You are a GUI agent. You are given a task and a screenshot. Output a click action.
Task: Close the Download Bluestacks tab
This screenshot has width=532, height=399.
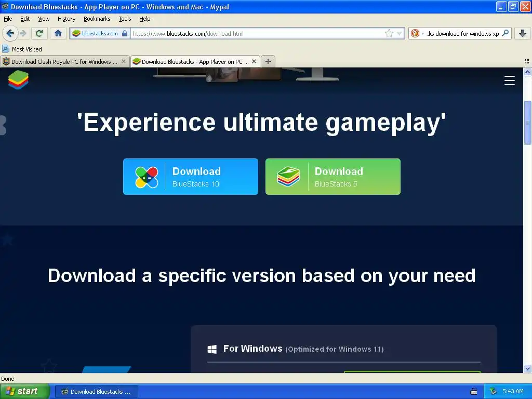254,61
